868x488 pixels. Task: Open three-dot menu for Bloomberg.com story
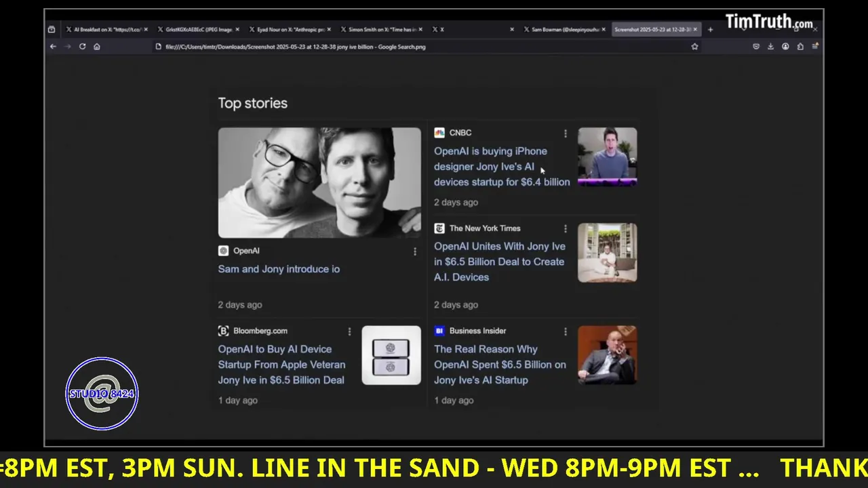(x=349, y=331)
